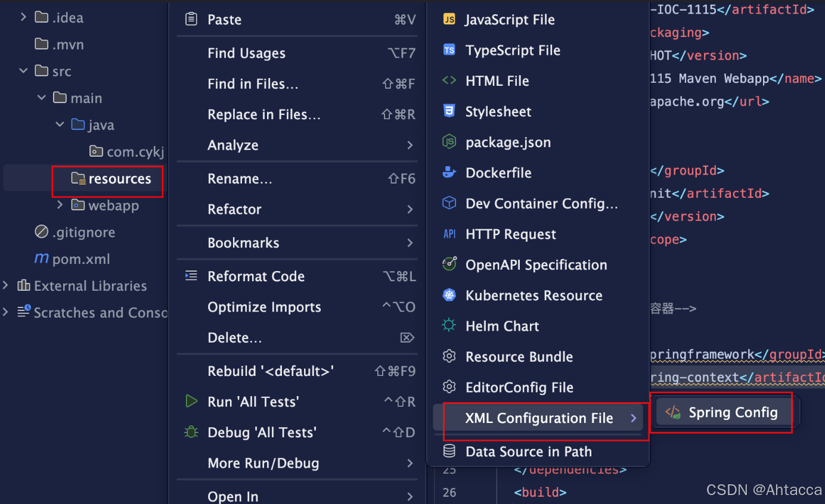Click the </dependencies> closing tag
This screenshot has height=504, width=825.
(x=570, y=469)
